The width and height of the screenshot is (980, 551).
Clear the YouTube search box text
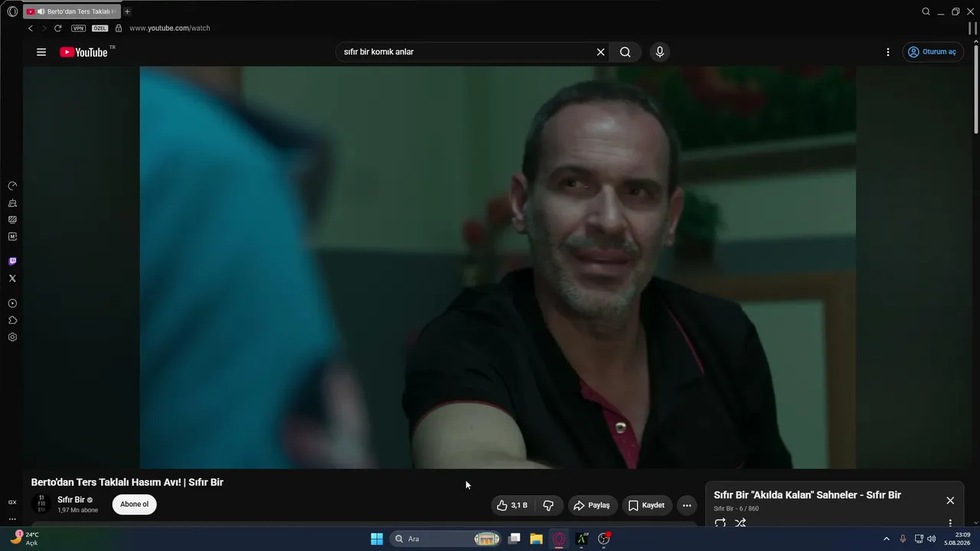601,52
